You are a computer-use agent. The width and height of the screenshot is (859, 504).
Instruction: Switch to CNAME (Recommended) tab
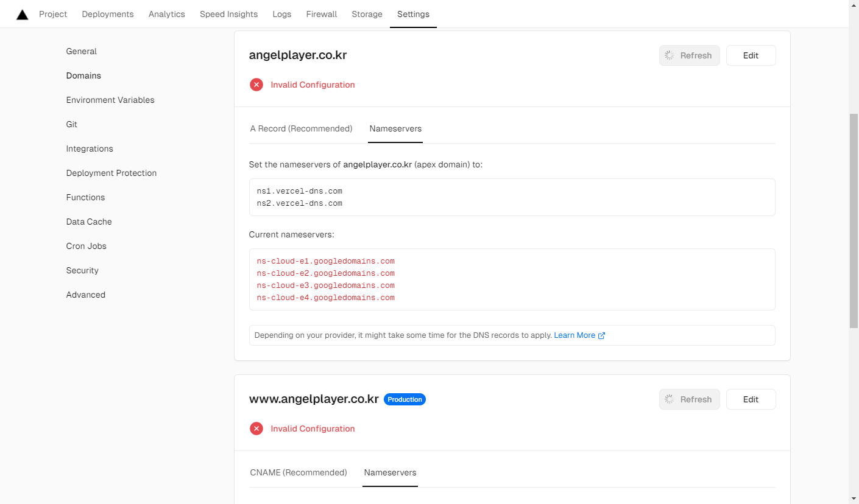pyautogui.click(x=299, y=472)
